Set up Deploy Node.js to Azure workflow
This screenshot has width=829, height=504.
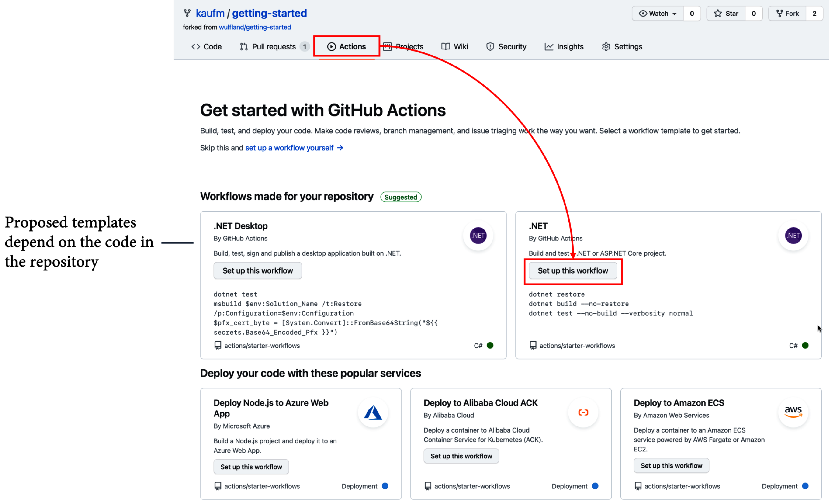click(251, 467)
